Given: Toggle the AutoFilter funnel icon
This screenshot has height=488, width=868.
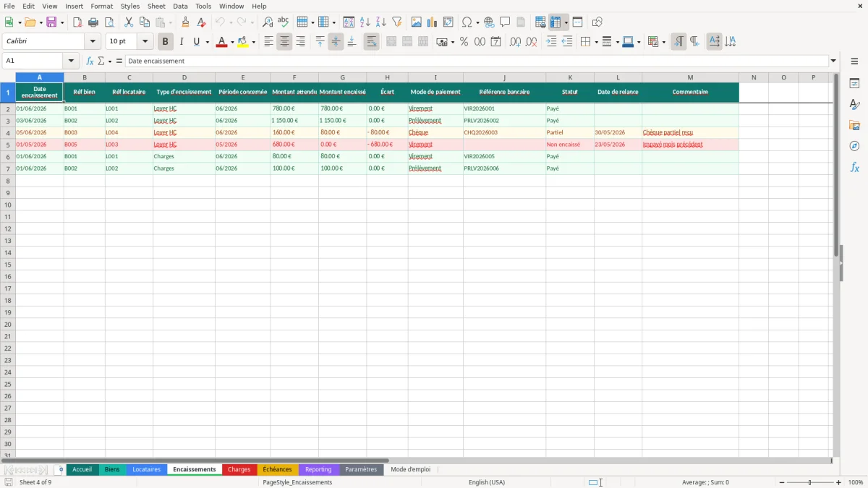Looking at the screenshot, I should click(397, 22).
